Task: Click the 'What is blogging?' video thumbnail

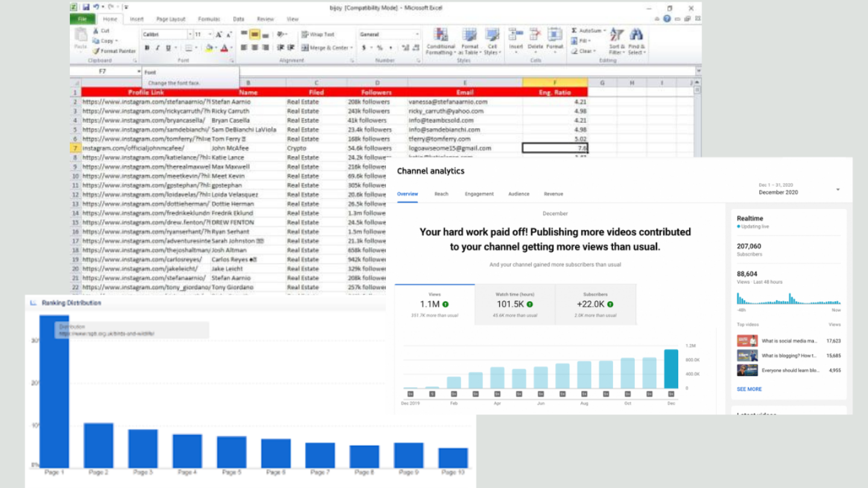Action: pyautogui.click(x=747, y=355)
